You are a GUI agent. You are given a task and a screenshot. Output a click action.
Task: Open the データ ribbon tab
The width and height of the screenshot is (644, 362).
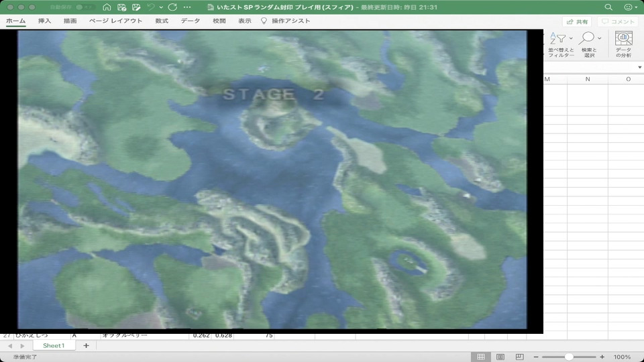[x=191, y=21]
